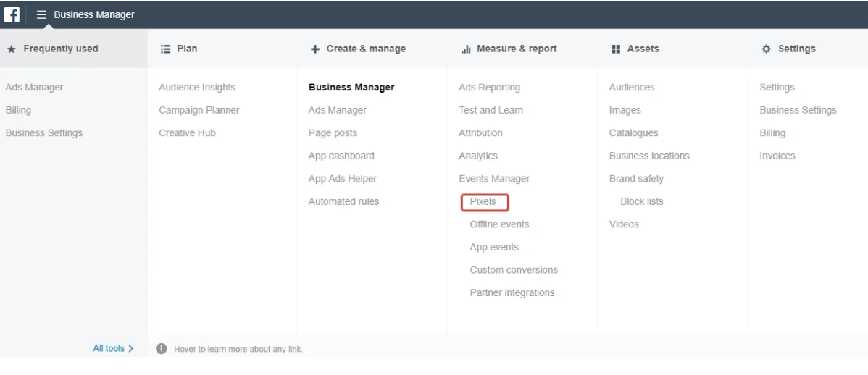Open Ads Reporting
This screenshot has width=868, height=375.
tap(489, 88)
